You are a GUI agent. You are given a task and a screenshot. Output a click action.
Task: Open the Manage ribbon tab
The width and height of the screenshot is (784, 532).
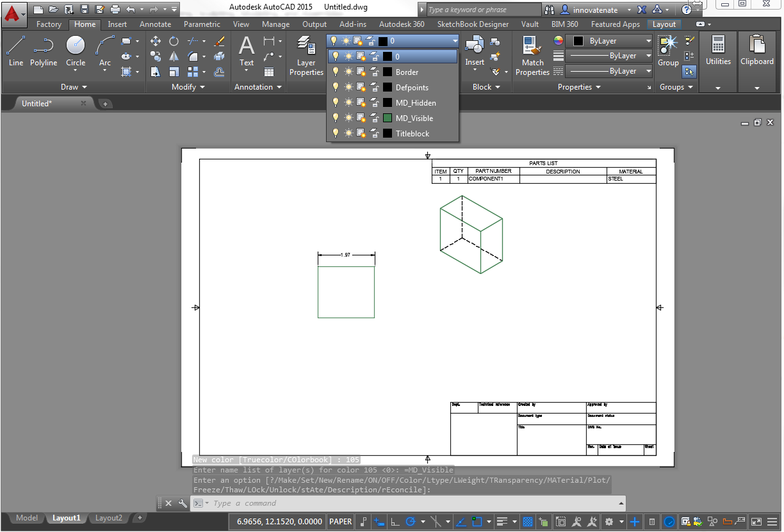click(x=276, y=24)
